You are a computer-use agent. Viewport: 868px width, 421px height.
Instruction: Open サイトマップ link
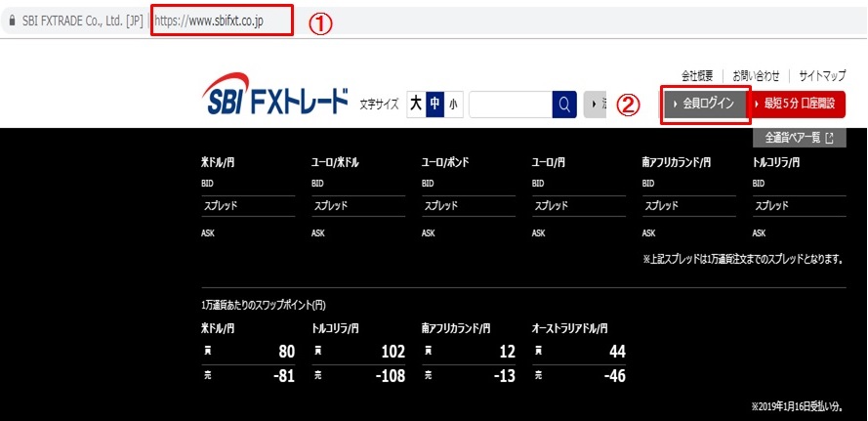point(822,76)
